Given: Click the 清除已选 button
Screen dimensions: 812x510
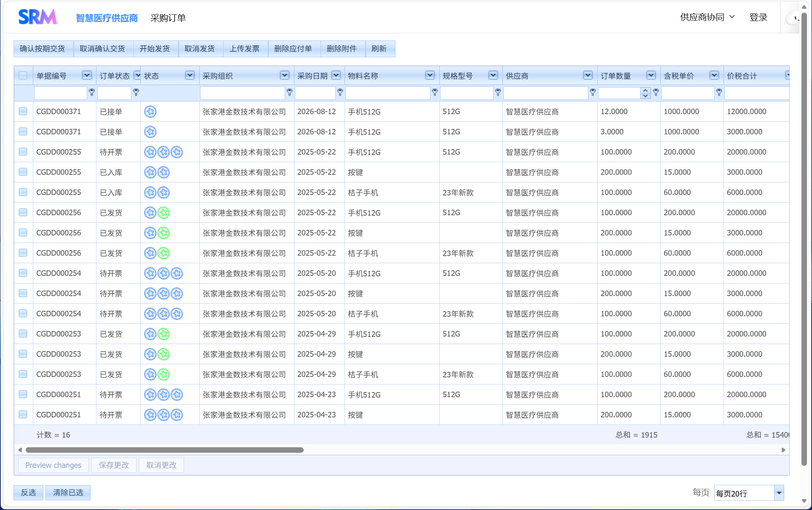Looking at the screenshot, I should (68, 493).
